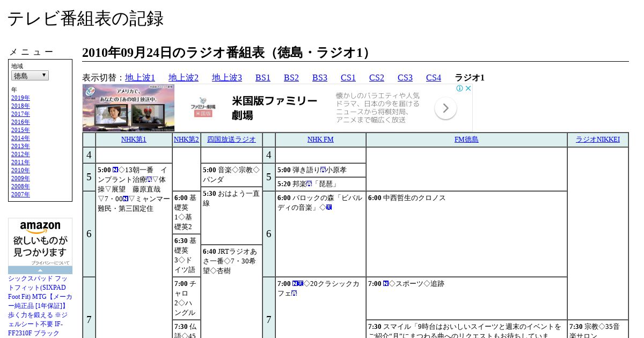This screenshot has width=644, height=338.
Task: Click the banner ad thumbnail image
Action: [x=128, y=108]
